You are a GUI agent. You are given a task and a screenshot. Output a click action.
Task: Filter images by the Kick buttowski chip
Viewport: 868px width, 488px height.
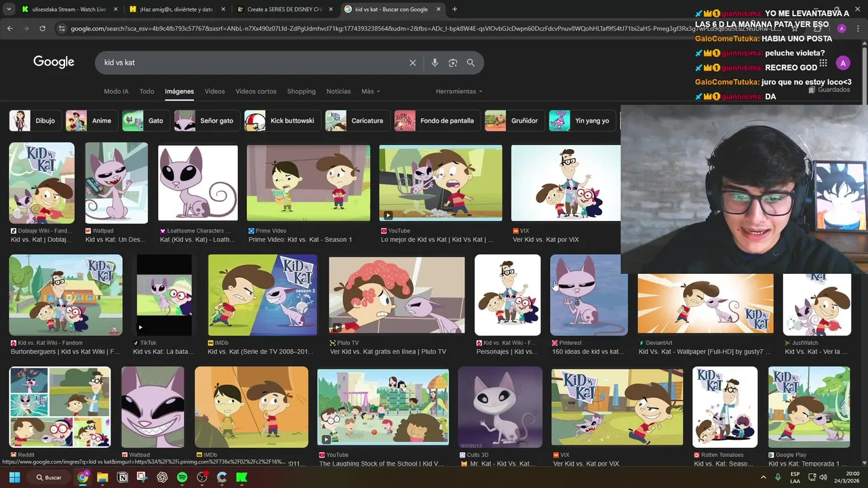pos(282,121)
